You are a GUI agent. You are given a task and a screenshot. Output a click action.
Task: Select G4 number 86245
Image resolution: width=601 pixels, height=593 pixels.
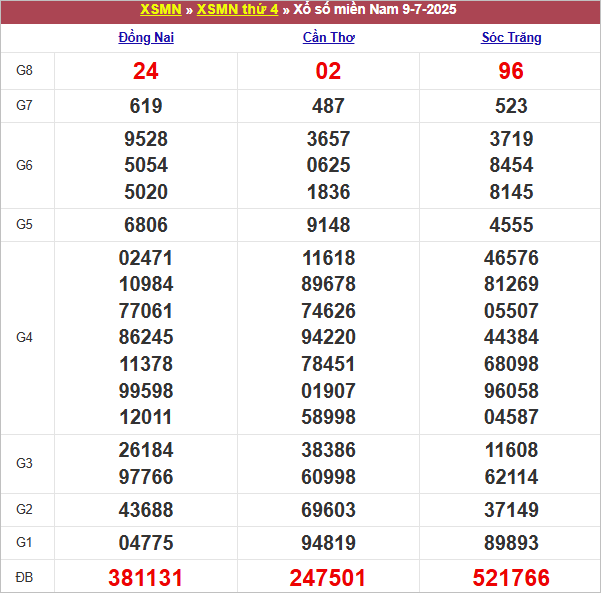point(146,337)
